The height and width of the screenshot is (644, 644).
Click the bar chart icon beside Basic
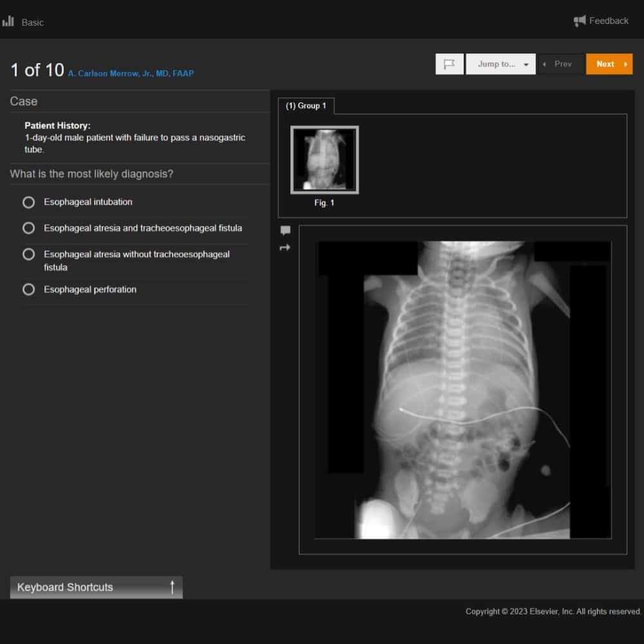point(8,22)
